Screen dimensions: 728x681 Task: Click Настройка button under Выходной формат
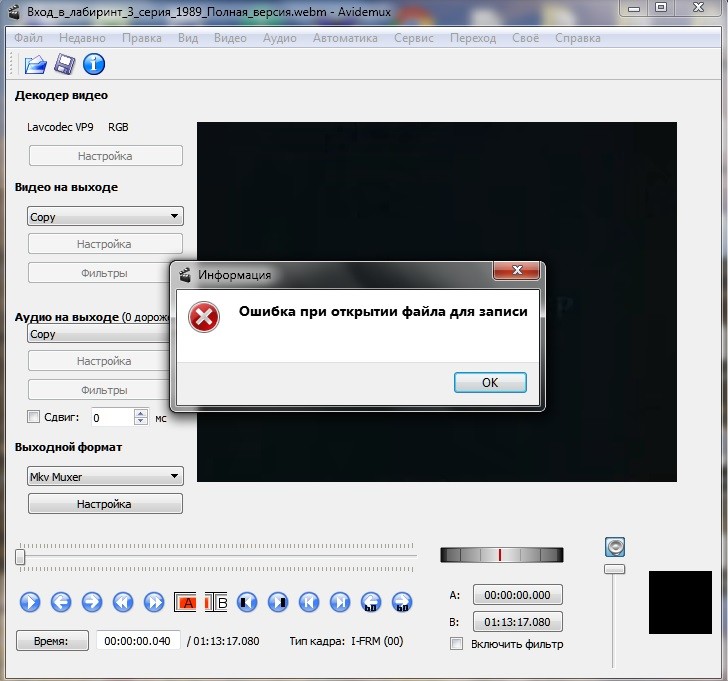[x=104, y=504]
